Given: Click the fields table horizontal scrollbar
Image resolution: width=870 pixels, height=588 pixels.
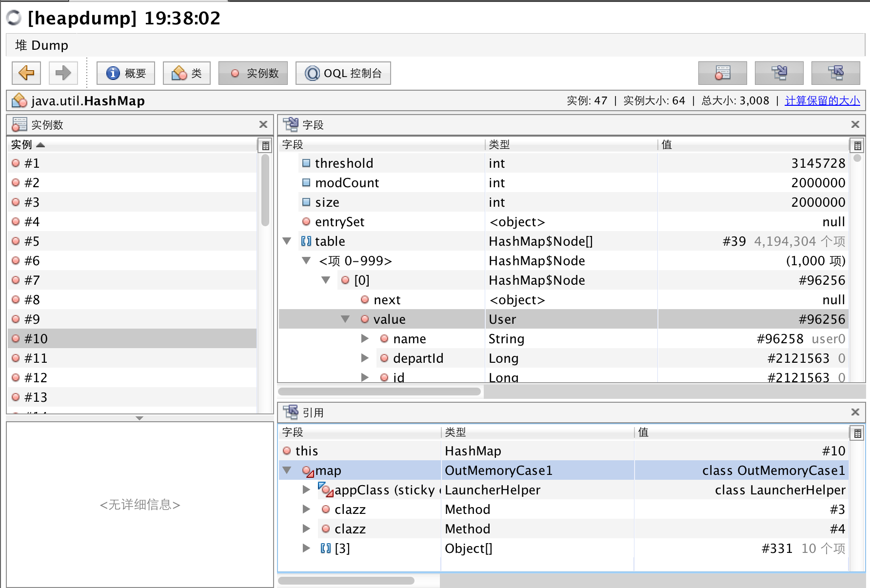Looking at the screenshot, I should (x=379, y=391).
